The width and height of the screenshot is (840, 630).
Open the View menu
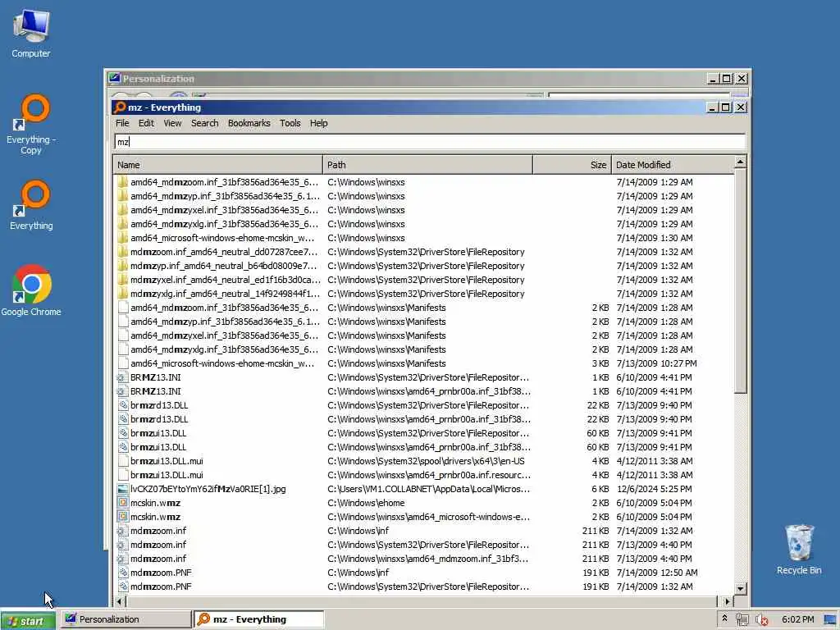(172, 123)
